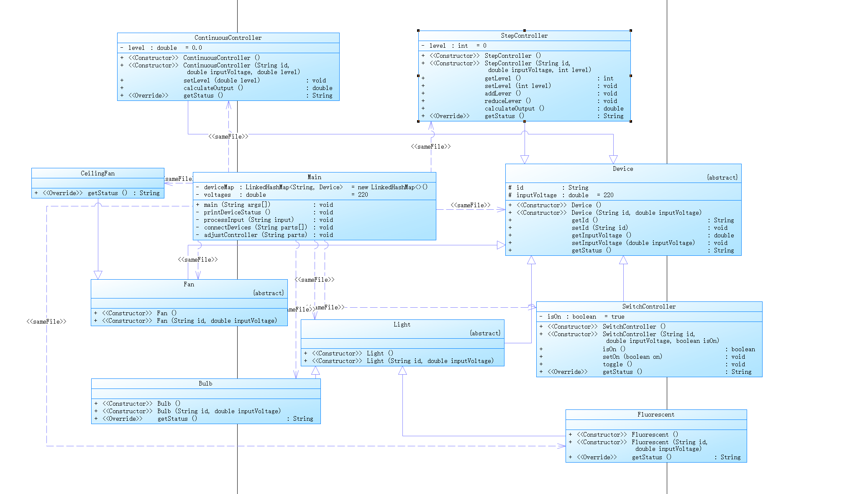The height and width of the screenshot is (494, 868).
Task: Click the toggle () method in SwitchController
Action: tap(617, 364)
